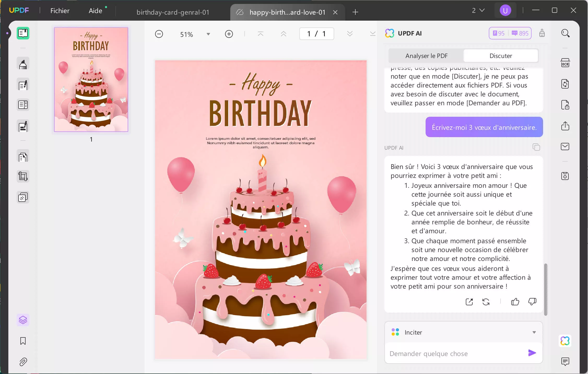Go to the next page
The image size is (588, 374).
pos(350,34)
